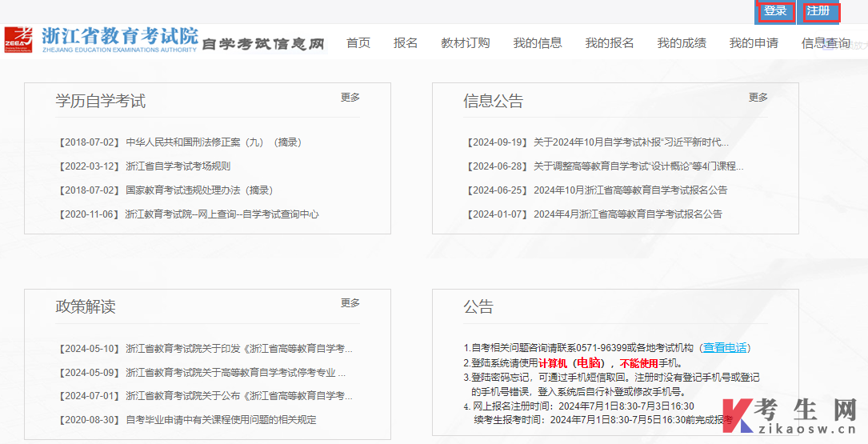Expand 更多 in 学历自学考试 section
The width and height of the screenshot is (868, 444).
click(x=350, y=98)
